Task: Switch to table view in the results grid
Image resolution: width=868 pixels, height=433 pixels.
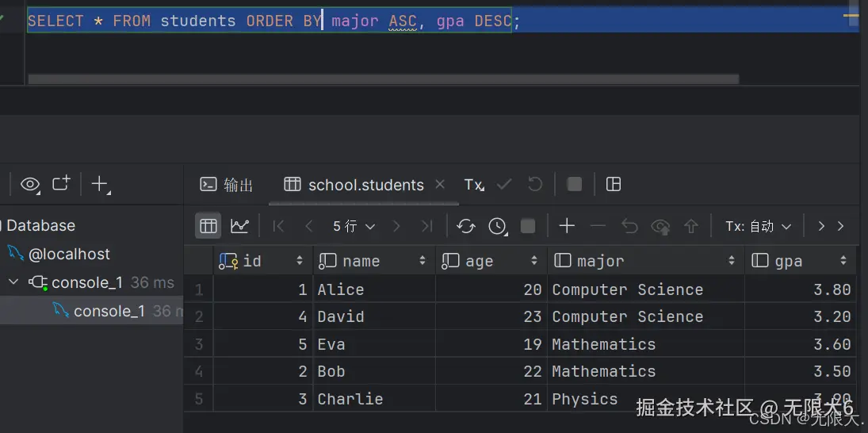Action: pyautogui.click(x=208, y=226)
